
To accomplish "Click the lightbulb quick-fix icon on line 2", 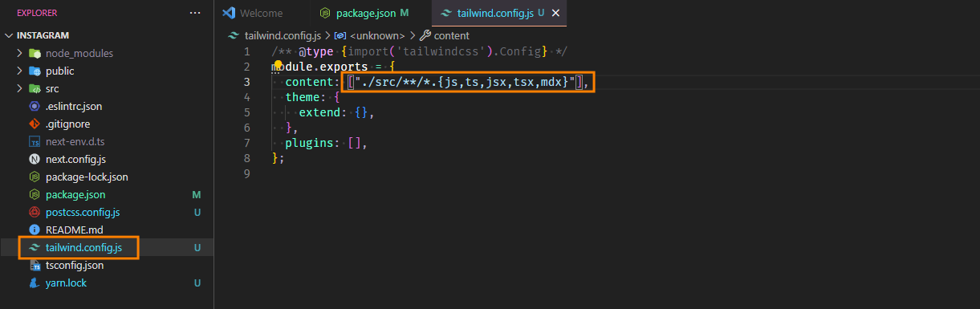I will 279,65.
